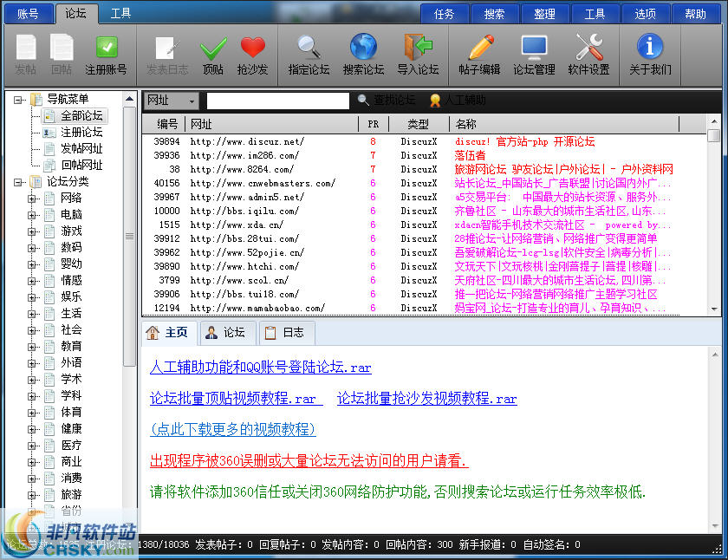Click tree panel scrollbar up arrow
Image resolution: width=728 pixels, height=560 pixels.
[x=129, y=99]
